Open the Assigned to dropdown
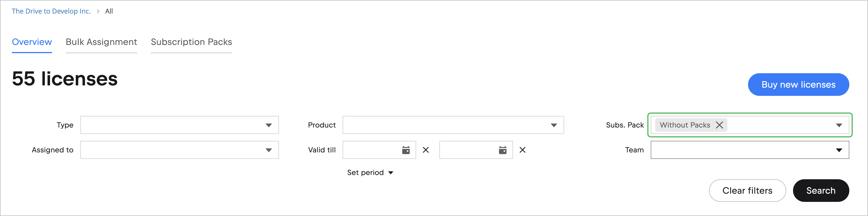This screenshot has height=216, width=868. tap(268, 150)
